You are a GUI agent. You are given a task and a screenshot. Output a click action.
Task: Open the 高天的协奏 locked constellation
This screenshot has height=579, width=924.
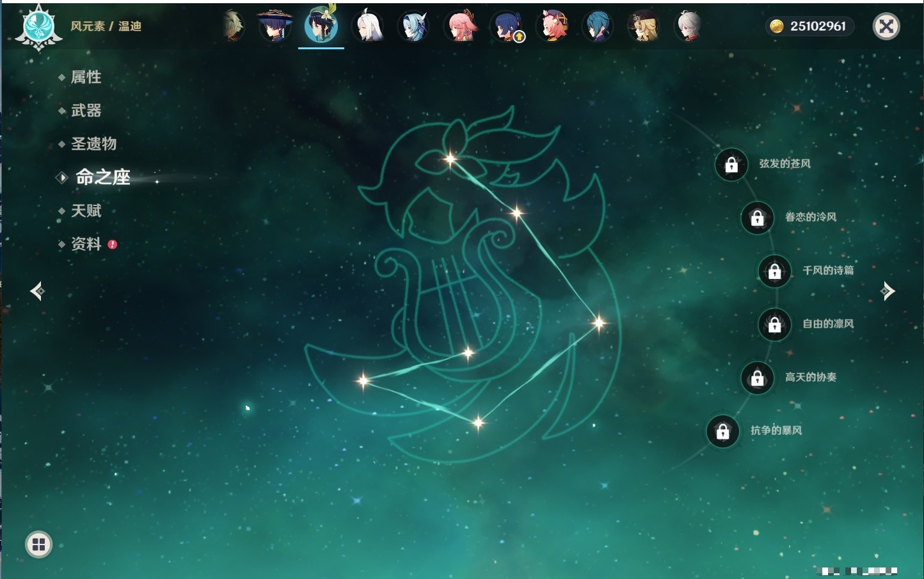(x=758, y=378)
